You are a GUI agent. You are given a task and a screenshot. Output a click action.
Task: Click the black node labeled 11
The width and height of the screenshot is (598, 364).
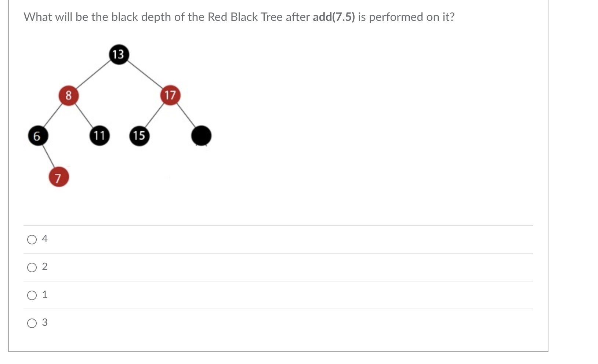click(x=99, y=136)
